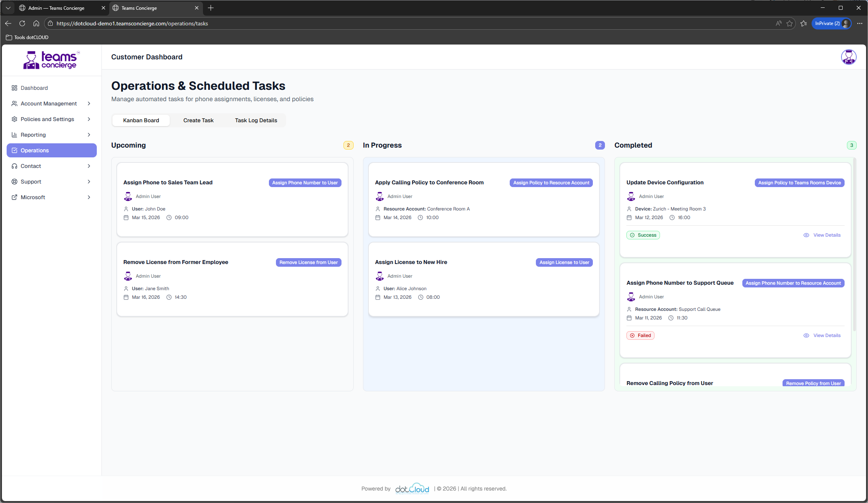Click the Admin User avatar on Assign License card
868x503 pixels.
pos(380,276)
